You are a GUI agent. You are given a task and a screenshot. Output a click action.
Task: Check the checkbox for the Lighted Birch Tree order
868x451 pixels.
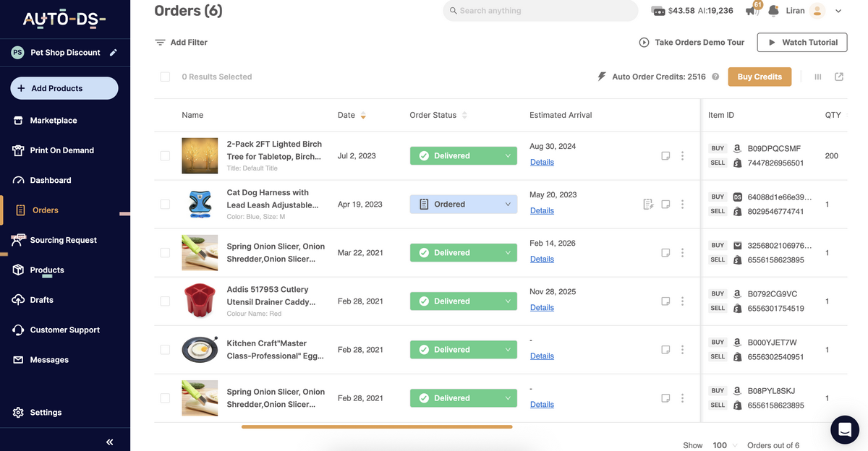tap(165, 155)
